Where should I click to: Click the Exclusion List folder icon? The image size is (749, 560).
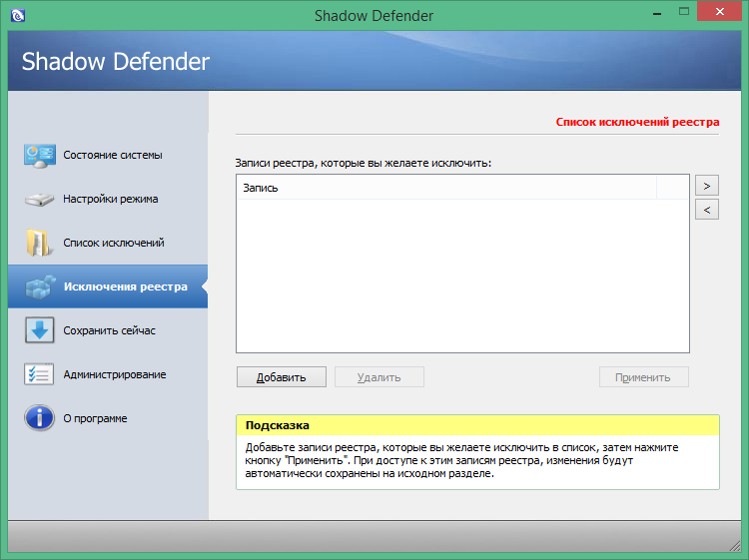[39, 243]
